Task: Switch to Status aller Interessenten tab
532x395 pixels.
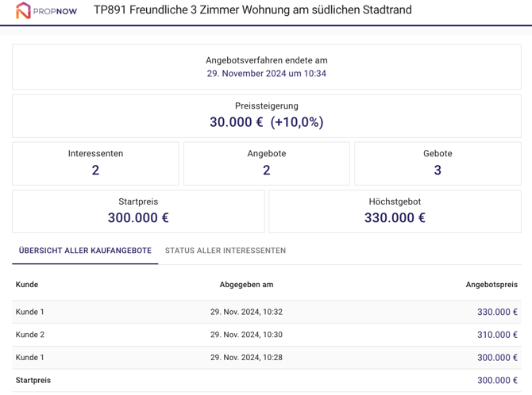Action: tap(226, 251)
